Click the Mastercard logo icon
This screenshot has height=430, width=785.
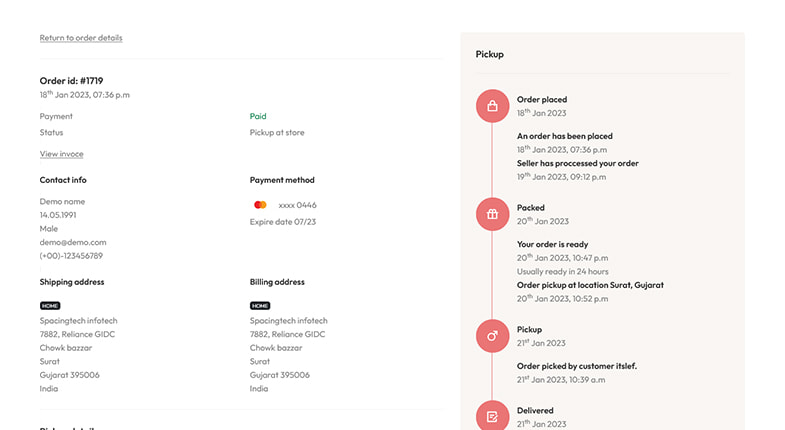(x=261, y=205)
